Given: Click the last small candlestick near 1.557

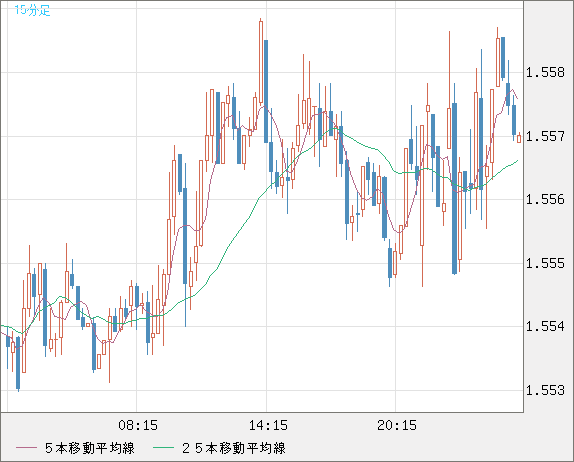Looking at the screenshot, I should pyautogui.click(x=519, y=138).
